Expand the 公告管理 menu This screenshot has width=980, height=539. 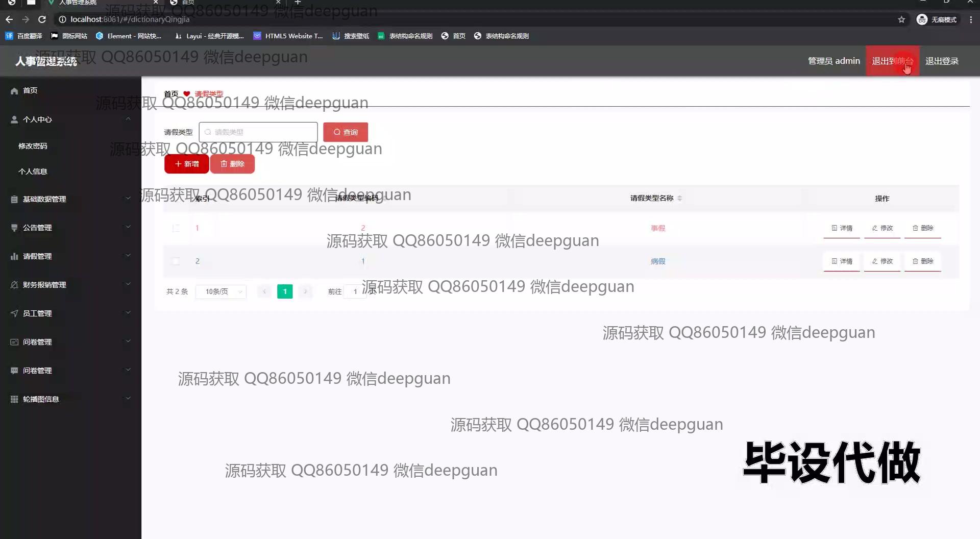point(70,228)
